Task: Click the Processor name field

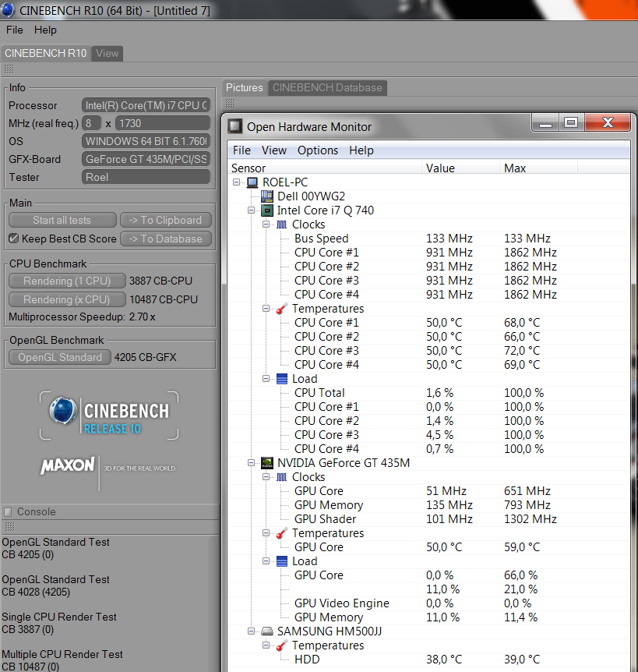Action: pos(146,105)
